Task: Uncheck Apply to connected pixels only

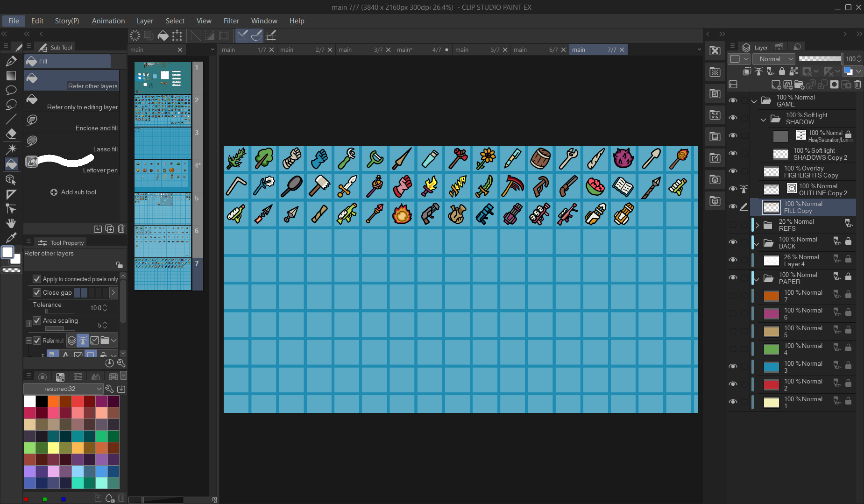Action: click(x=37, y=279)
